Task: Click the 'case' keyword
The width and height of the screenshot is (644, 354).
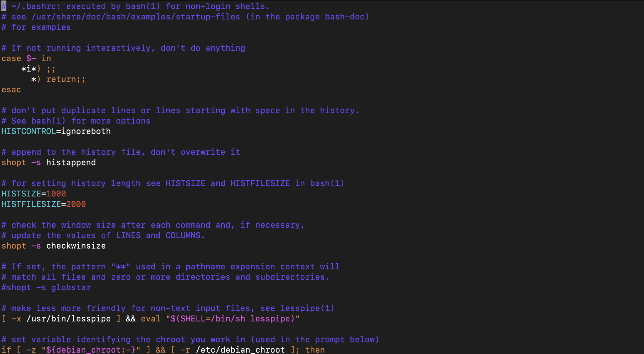Action: tap(11, 58)
